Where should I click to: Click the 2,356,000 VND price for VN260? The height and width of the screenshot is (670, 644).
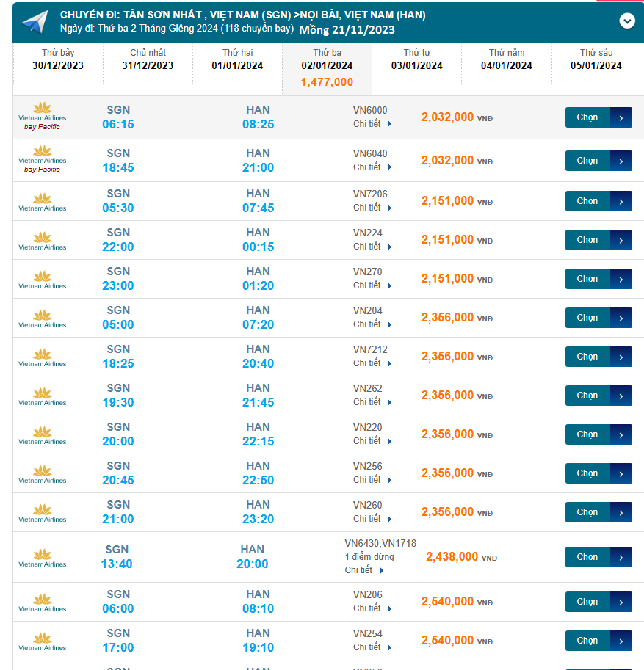click(448, 512)
